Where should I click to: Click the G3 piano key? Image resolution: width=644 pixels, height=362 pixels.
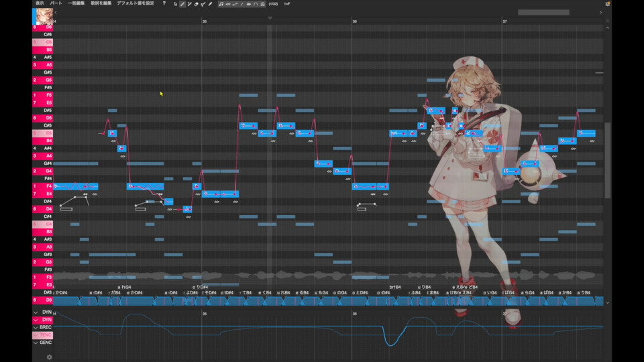tap(43, 262)
